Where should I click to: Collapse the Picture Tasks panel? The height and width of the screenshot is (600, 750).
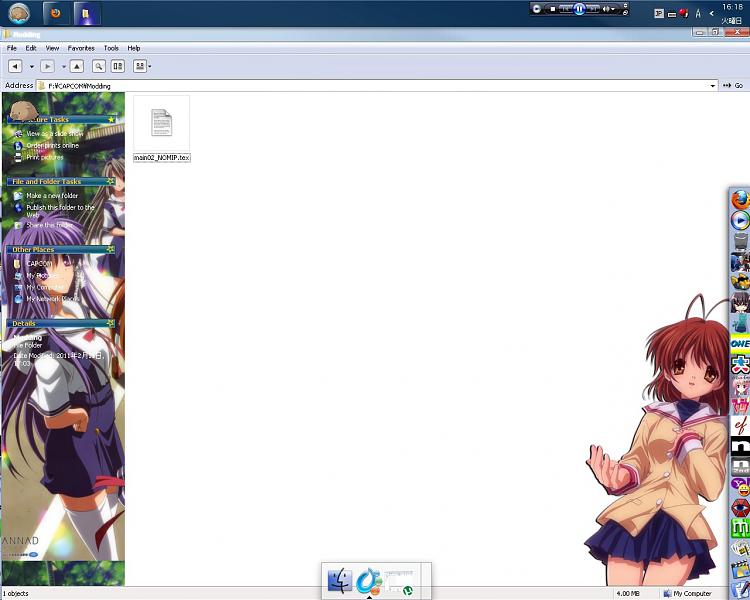coord(111,119)
